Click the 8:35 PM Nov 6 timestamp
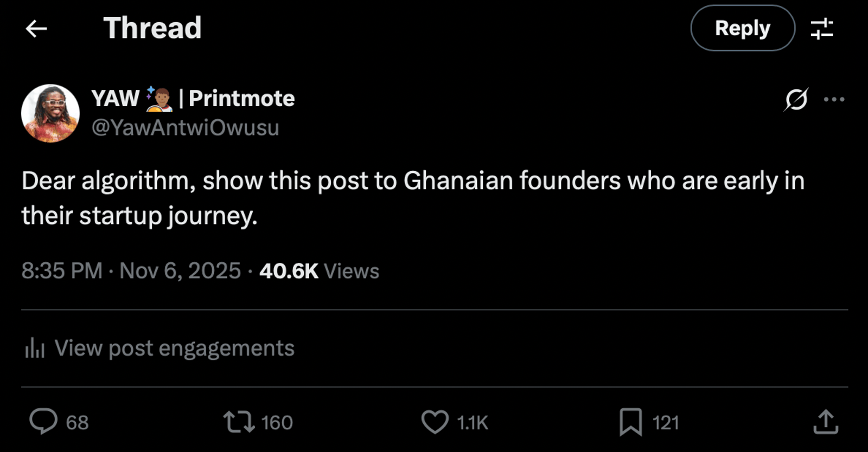This screenshot has height=452, width=868. coord(131,271)
